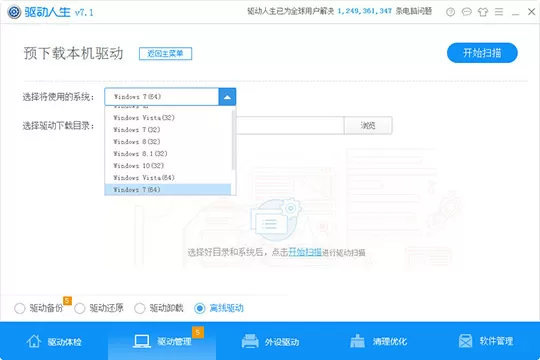
Task: Open the skin shirt icon
Action: tap(483, 12)
